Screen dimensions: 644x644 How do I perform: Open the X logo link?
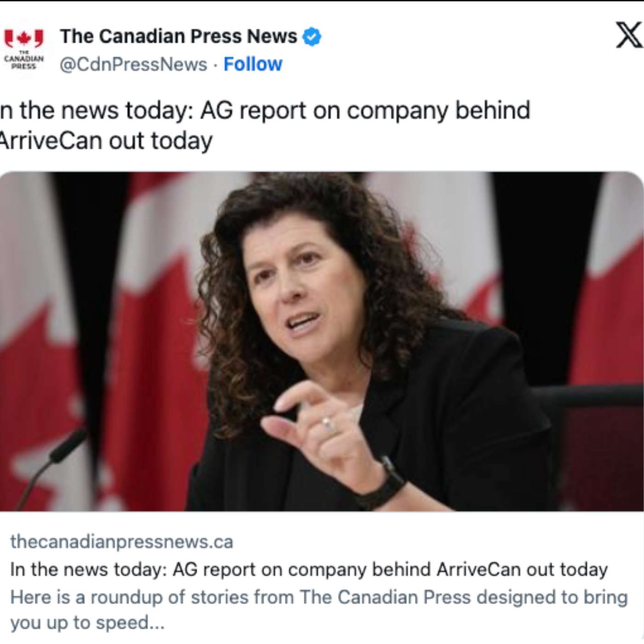click(x=629, y=35)
